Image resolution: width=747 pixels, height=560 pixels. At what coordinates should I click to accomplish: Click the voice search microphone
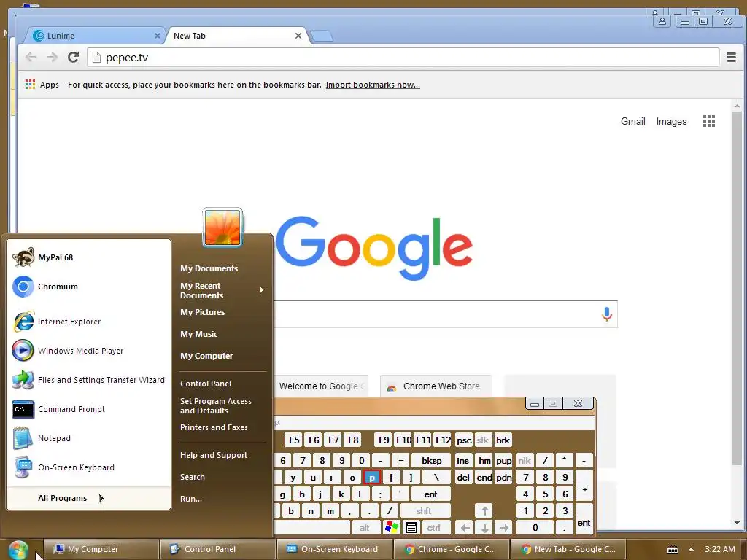(606, 314)
